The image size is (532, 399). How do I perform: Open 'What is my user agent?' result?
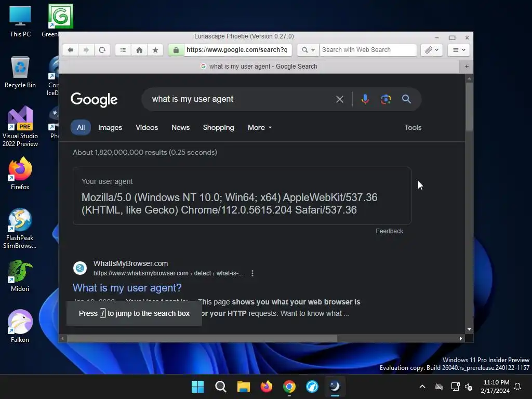127,288
